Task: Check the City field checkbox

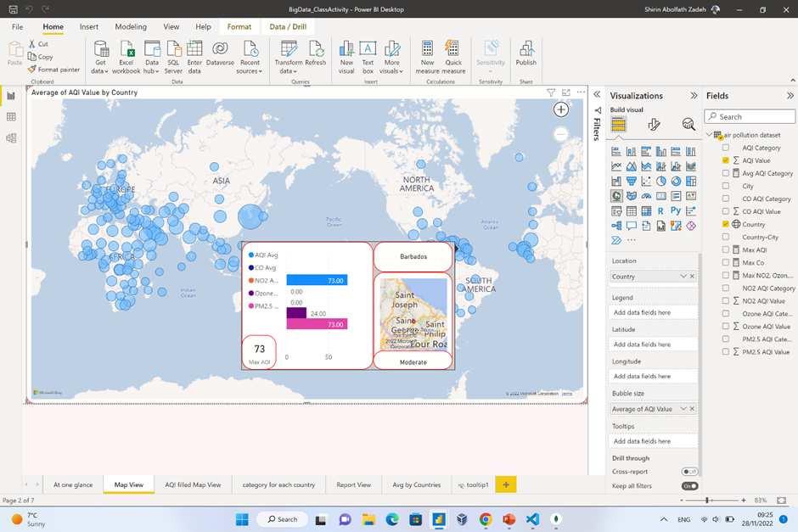Action: [x=724, y=186]
